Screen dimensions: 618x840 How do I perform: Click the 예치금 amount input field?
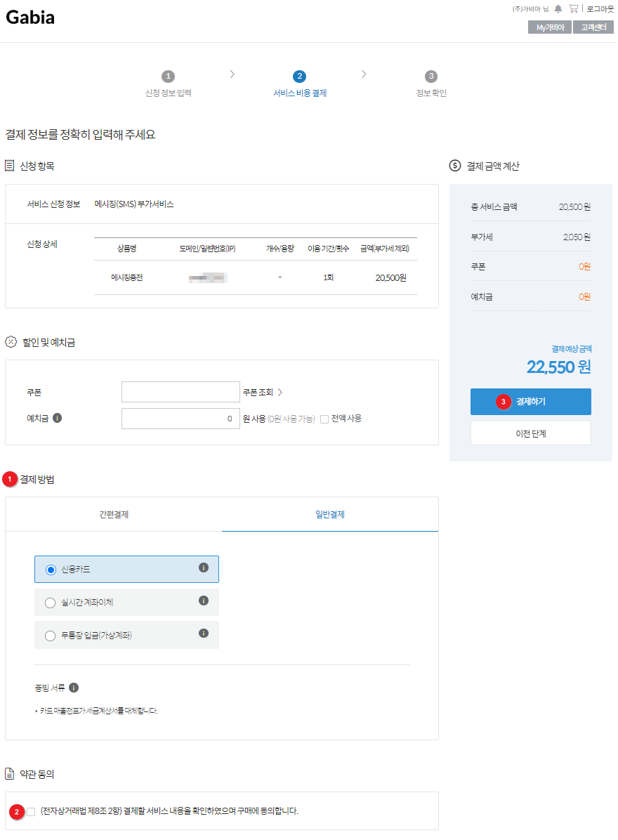point(180,419)
